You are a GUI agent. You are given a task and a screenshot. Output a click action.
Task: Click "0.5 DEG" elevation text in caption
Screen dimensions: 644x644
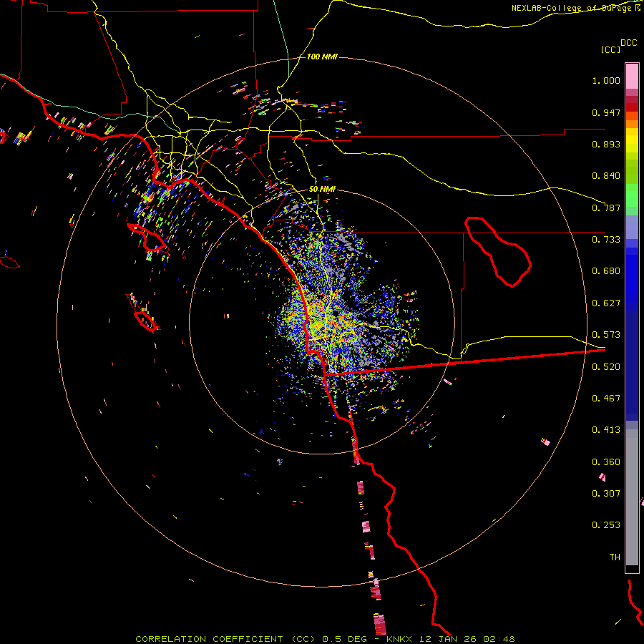[x=344, y=639]
